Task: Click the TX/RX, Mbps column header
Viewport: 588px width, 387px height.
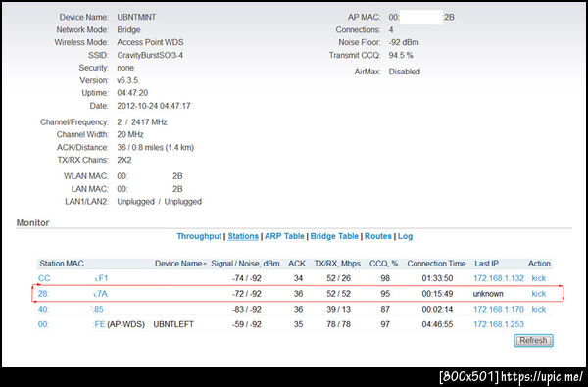Action: tap(337, 264)
